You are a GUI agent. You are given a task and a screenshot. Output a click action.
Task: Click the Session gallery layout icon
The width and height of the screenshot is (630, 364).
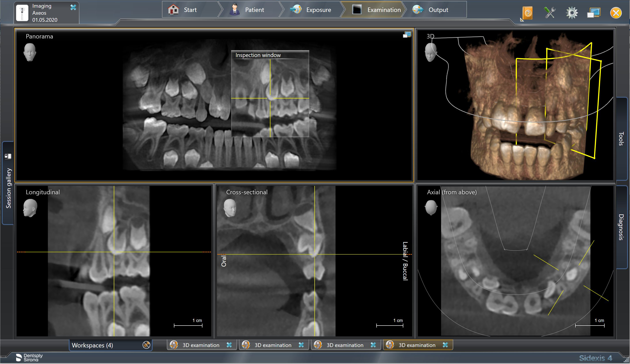[x=8, y=156]
